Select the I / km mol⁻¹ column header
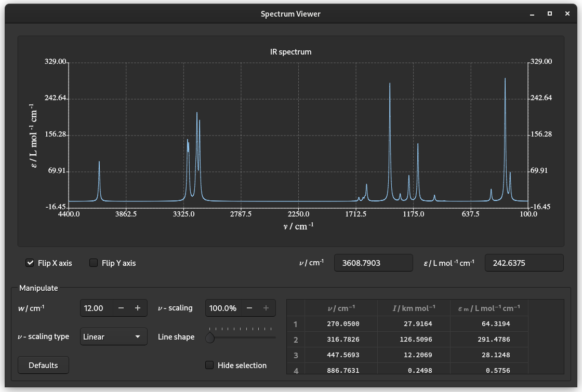This screenshot has height=392, width=582. tap(414, 308)
